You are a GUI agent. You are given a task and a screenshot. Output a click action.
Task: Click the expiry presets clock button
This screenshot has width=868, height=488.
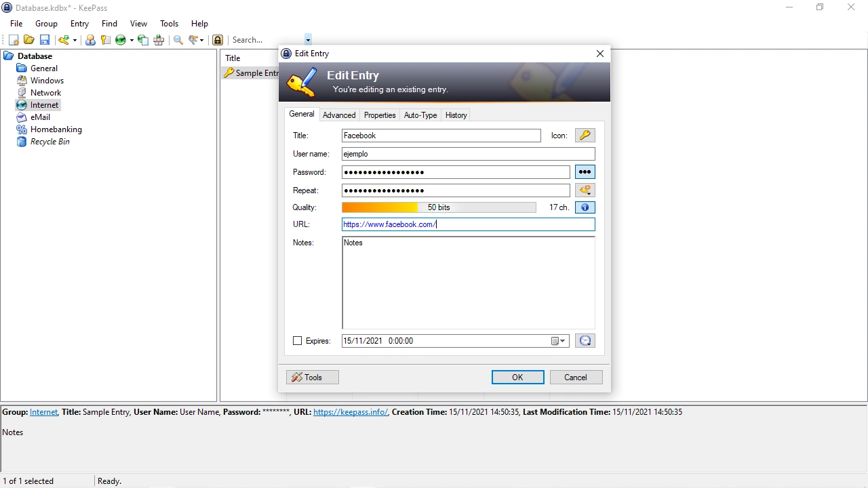tap(585, 341)
